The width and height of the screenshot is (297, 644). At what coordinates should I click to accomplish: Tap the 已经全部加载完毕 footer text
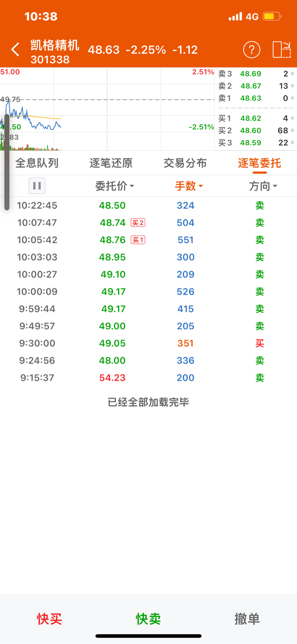[x=148, y=402]
